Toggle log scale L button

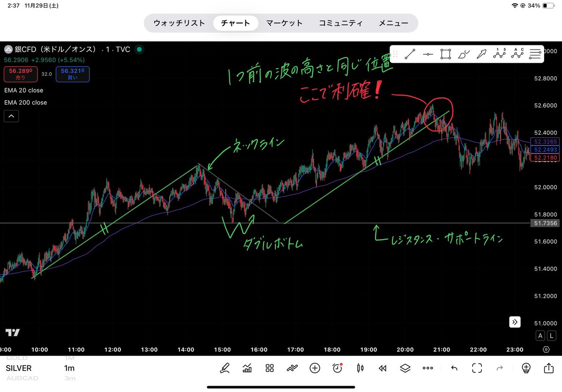click(x=553, y=336)
